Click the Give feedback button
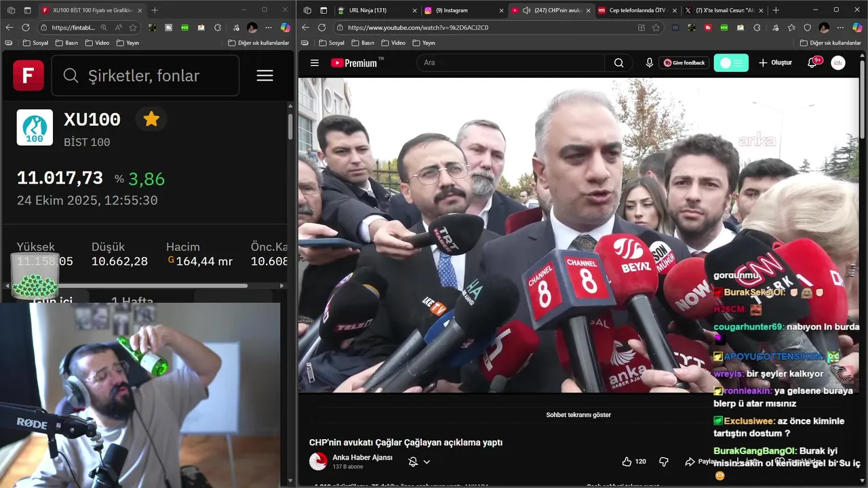The width and height of the screenshot is (868, 488). [x=684, y=62]
